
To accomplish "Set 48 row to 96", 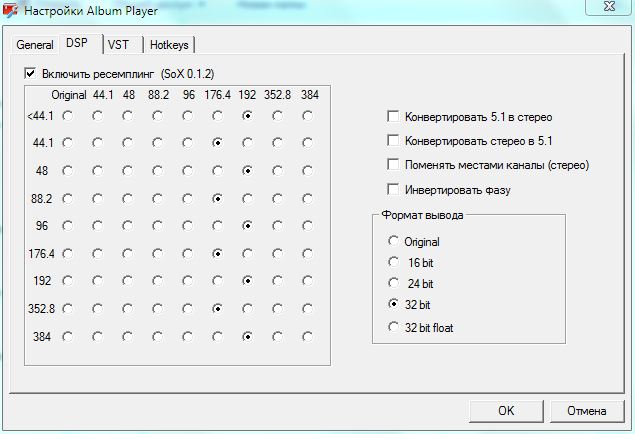I will point(188,171).
